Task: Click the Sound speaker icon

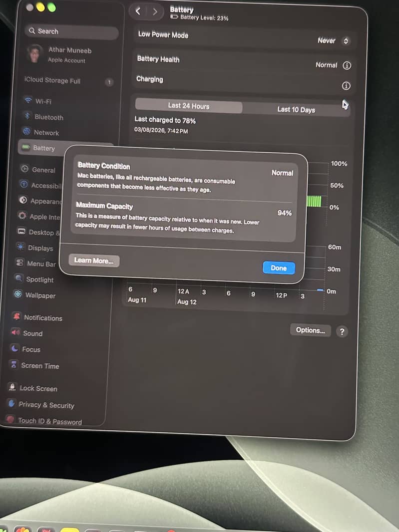Action: (15, 332)
